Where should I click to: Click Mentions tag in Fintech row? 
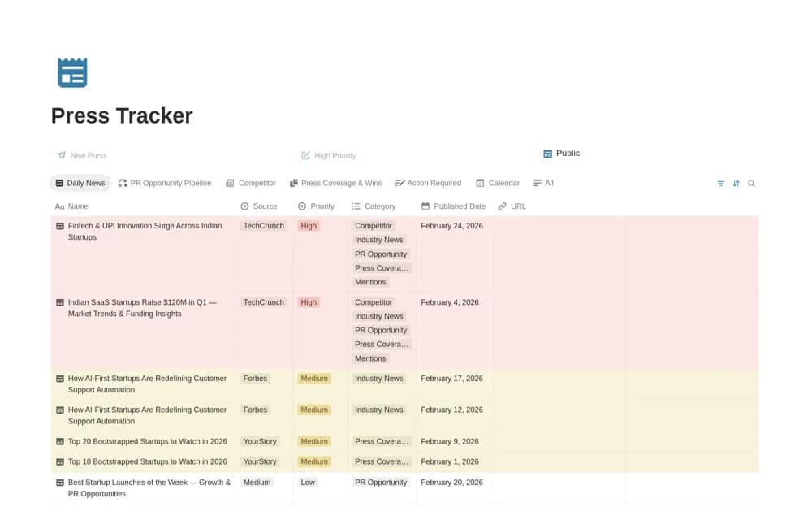(x=370, y=282)
